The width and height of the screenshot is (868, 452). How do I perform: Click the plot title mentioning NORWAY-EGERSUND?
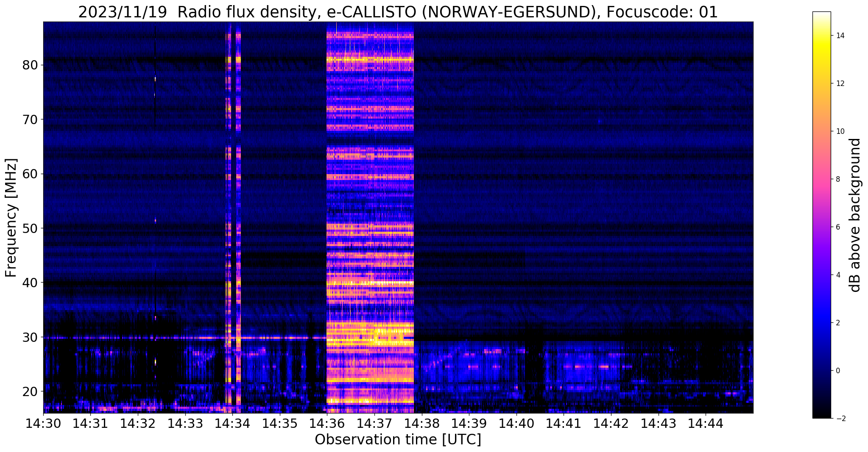398,12
